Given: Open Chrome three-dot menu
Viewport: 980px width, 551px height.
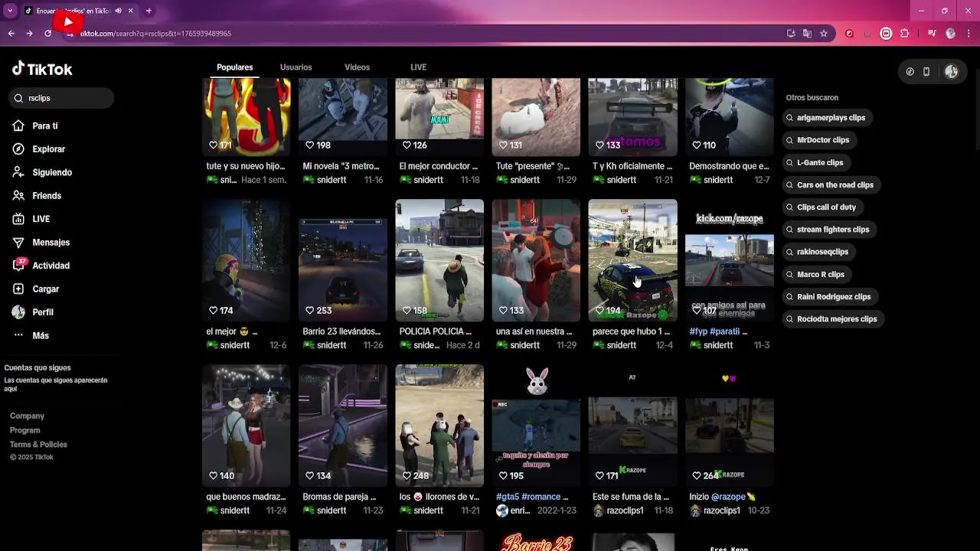Looking at the screenshot, I should (x=969, y=34).
